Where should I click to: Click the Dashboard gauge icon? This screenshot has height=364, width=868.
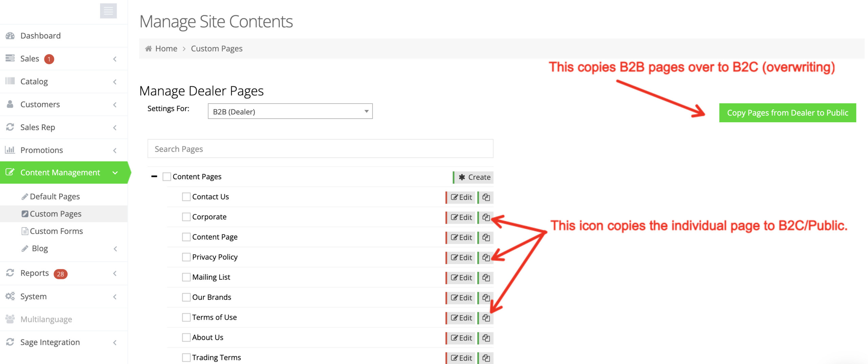pyautogui.click(x=10, y=36)
